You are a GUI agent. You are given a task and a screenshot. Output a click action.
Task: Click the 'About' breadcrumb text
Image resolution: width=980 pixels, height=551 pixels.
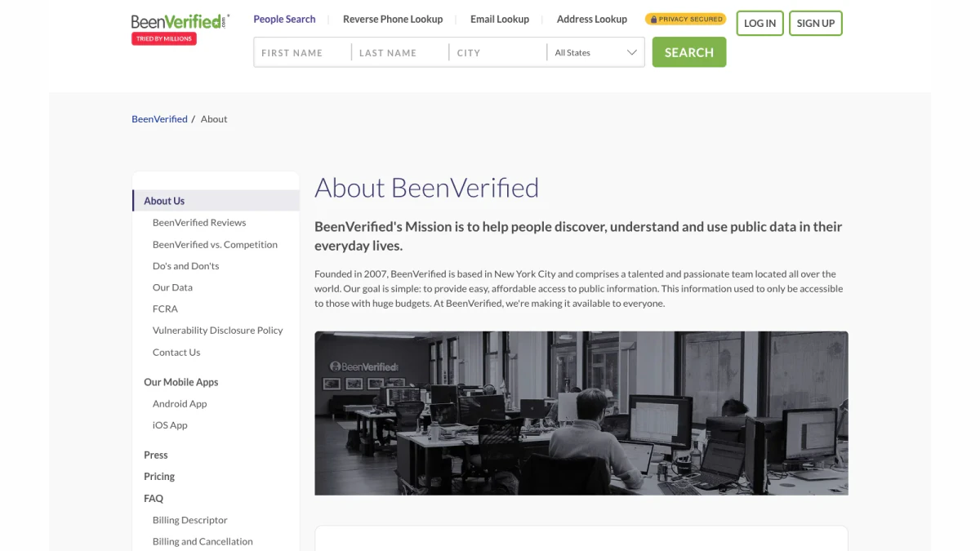pos(214,119)
